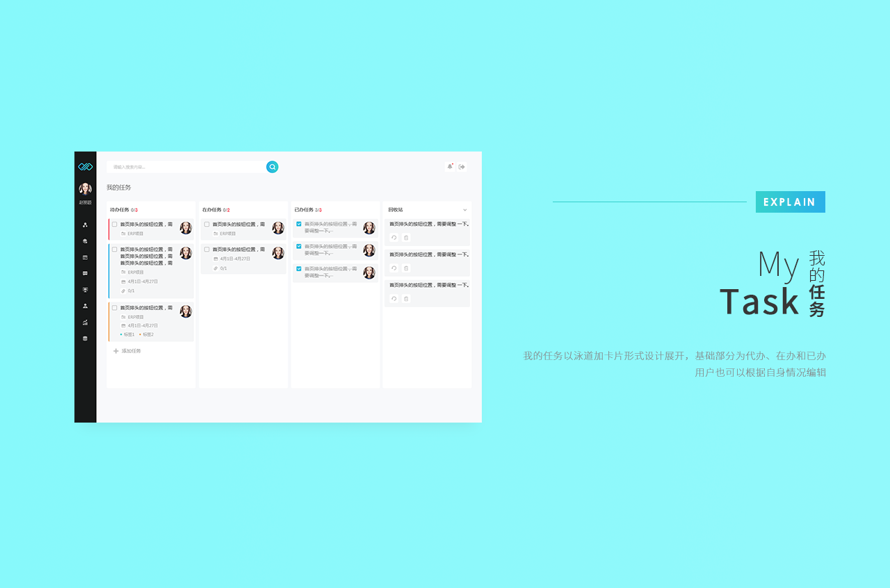Open the person sidebar icon
The height and width of the screenshot is (588, 890).
[86, 306]
